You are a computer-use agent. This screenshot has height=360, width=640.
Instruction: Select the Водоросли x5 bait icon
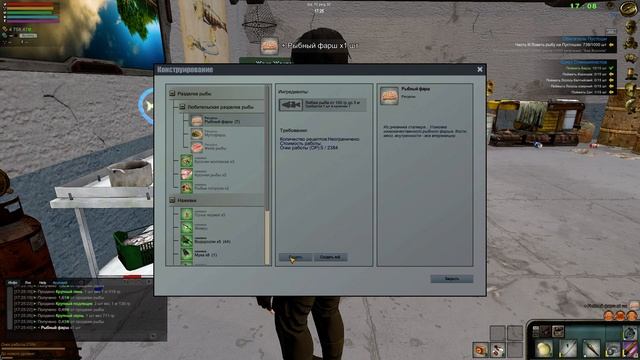tap(187, 240)
